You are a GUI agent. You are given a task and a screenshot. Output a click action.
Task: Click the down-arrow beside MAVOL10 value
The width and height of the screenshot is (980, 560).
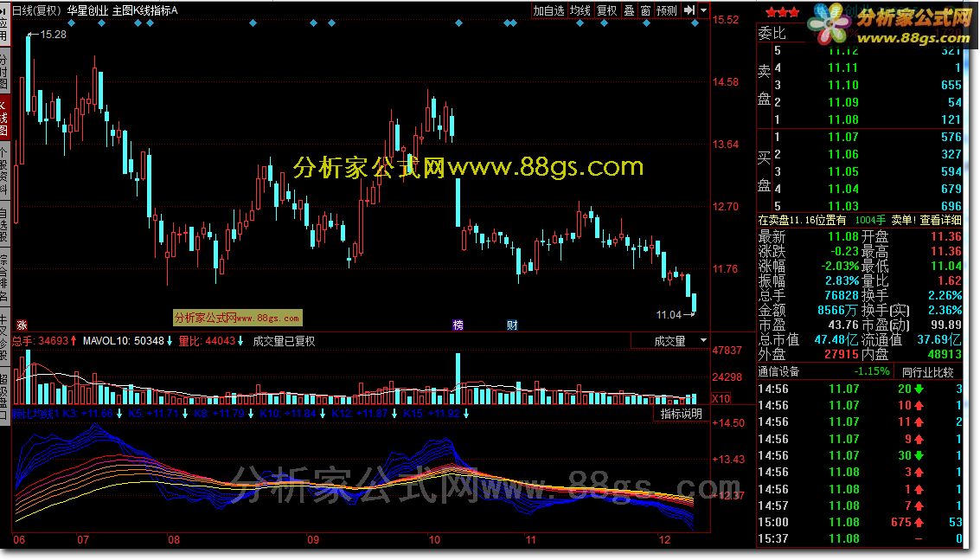pyautogui.click(x=170, y=341)
